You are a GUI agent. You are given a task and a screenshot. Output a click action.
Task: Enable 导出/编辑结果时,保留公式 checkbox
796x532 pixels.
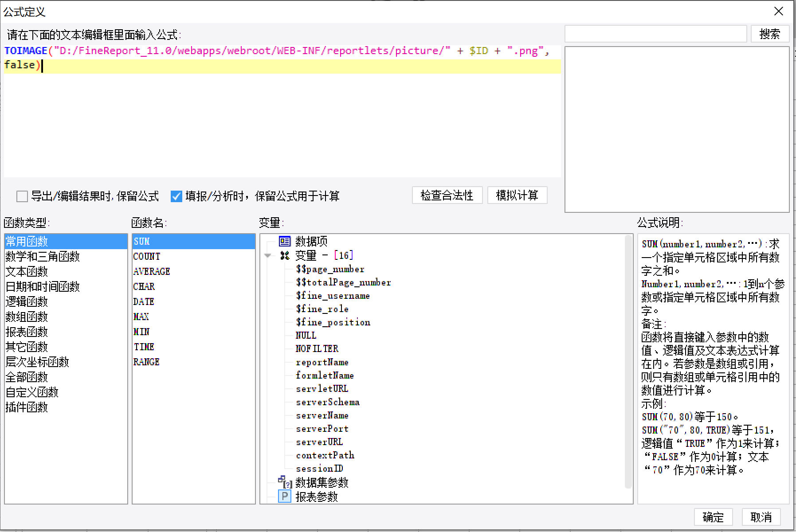[22, 196]
